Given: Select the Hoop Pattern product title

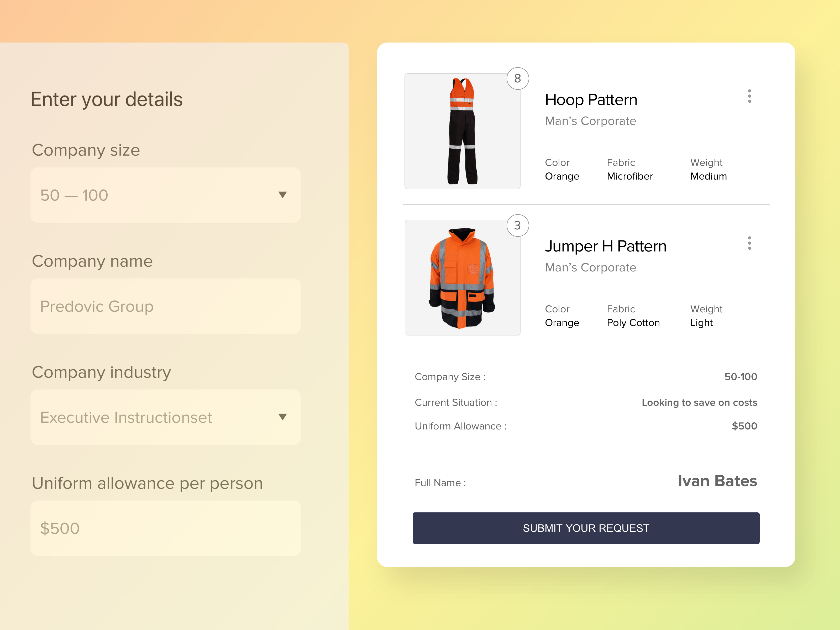Looking at the screenshot, I should 591,99.
